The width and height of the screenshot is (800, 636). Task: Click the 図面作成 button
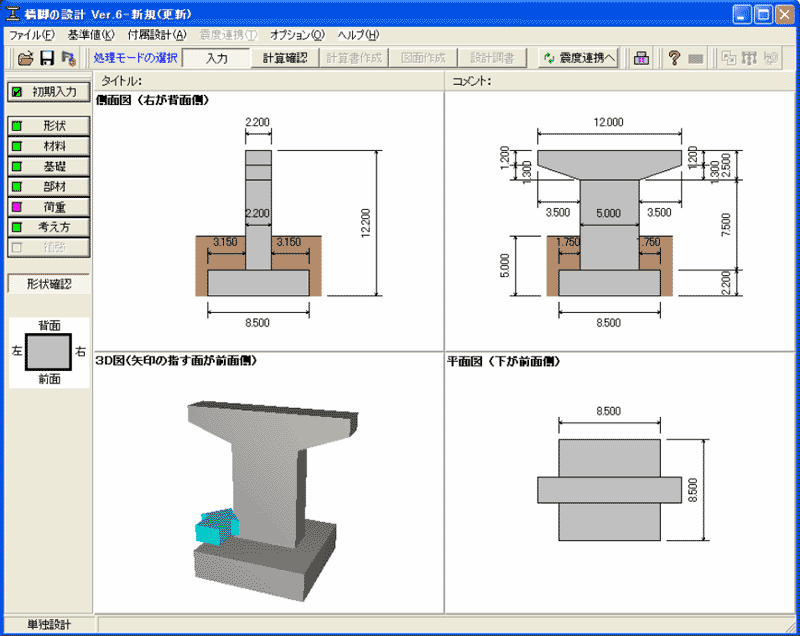423,58
